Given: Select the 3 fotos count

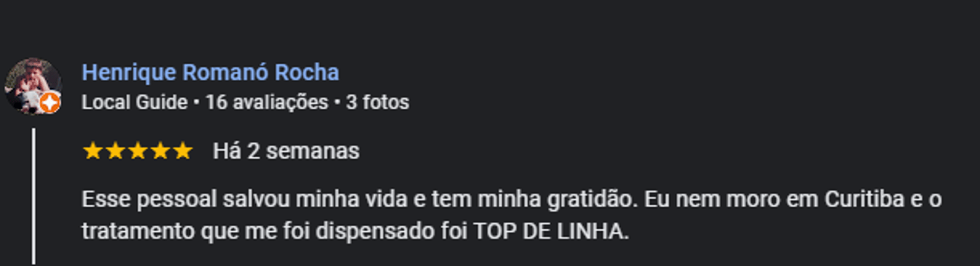Looking at the screenshot, I should (x=378, y=102).
